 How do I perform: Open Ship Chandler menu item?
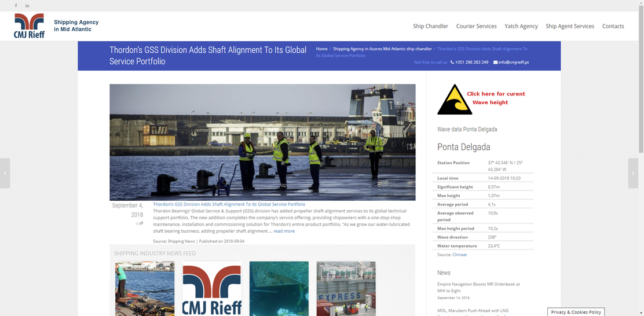tap(430, 26)
